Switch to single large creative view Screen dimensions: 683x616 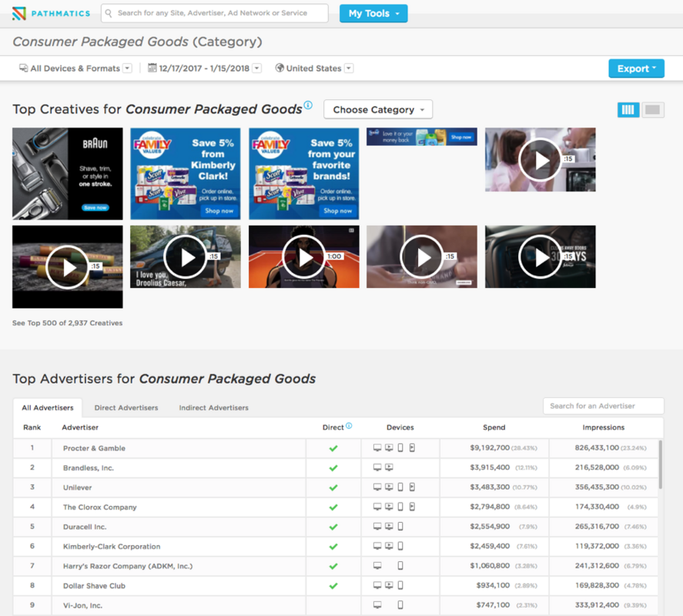click(653, 110)
